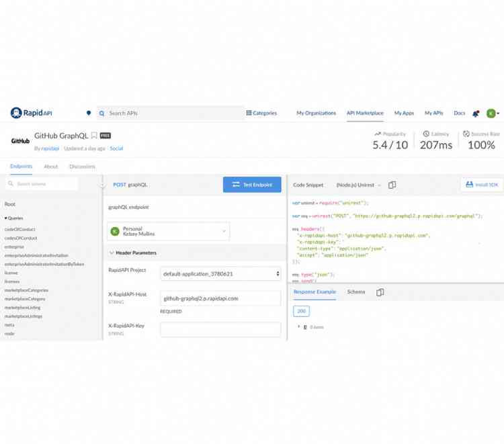Select the codesOfConduct query

click(21, 238)
